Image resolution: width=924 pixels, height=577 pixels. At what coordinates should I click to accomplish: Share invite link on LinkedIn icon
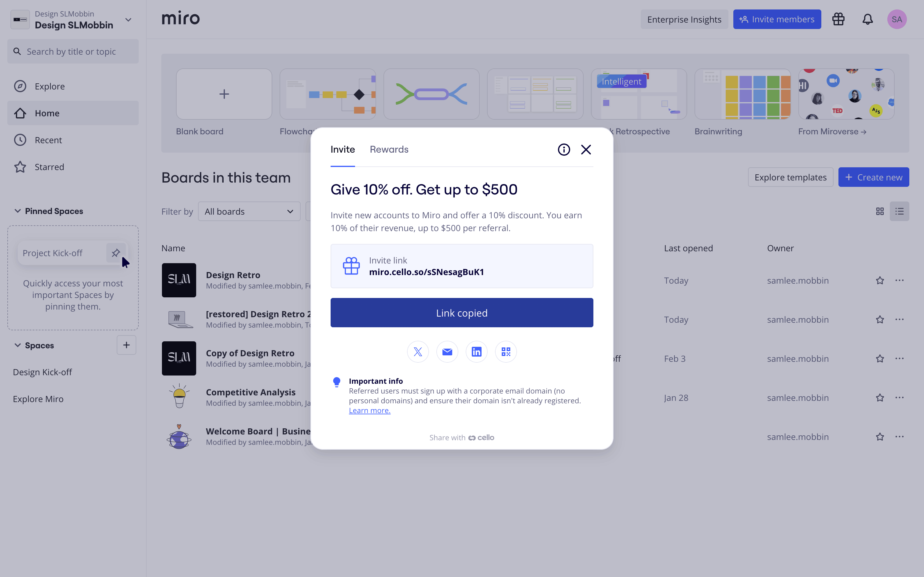click(476, 351)
